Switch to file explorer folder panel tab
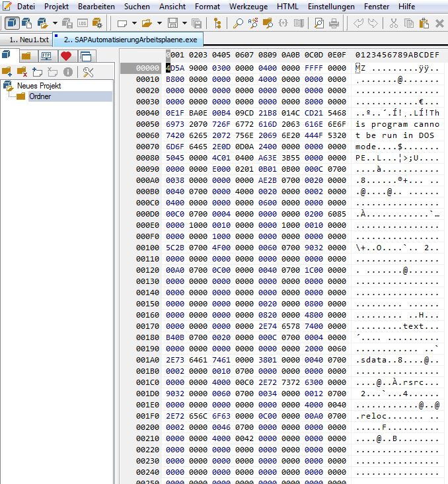The width and height of the screenshot is (448, 484). 26,56
